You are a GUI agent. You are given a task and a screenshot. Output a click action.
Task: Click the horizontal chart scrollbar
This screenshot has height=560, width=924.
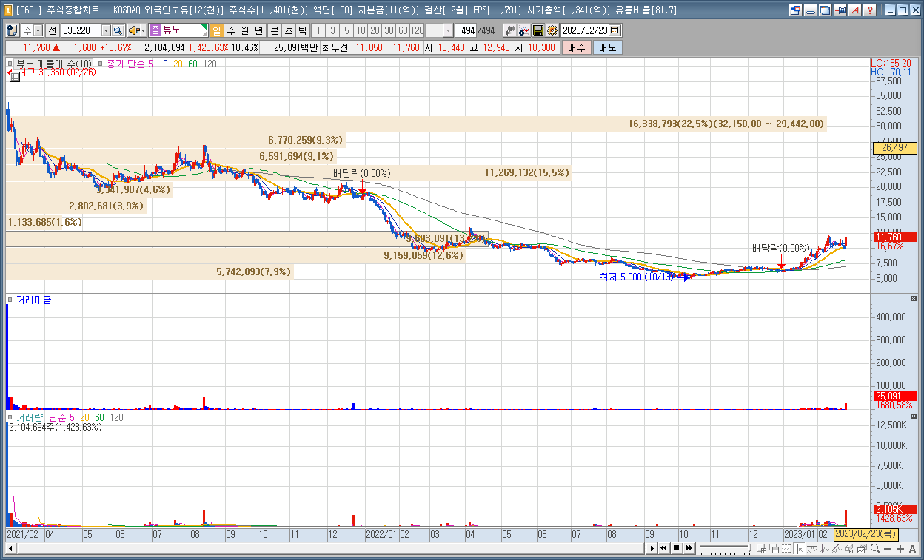329,548
